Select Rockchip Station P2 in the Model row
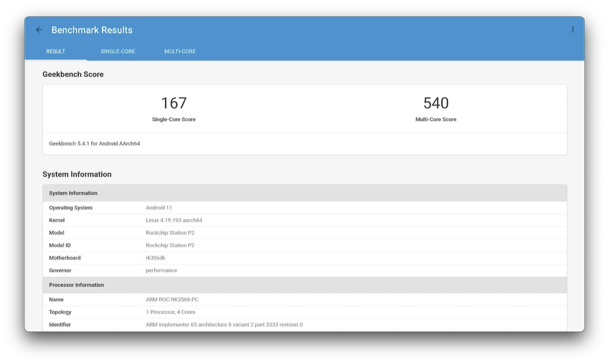 point(170,233)
